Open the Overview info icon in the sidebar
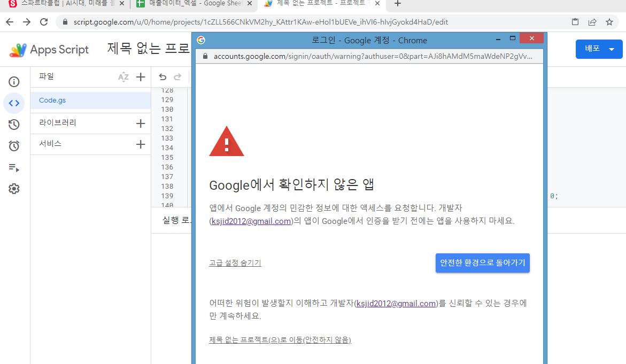Screen dimensions: 626x364 14,82
